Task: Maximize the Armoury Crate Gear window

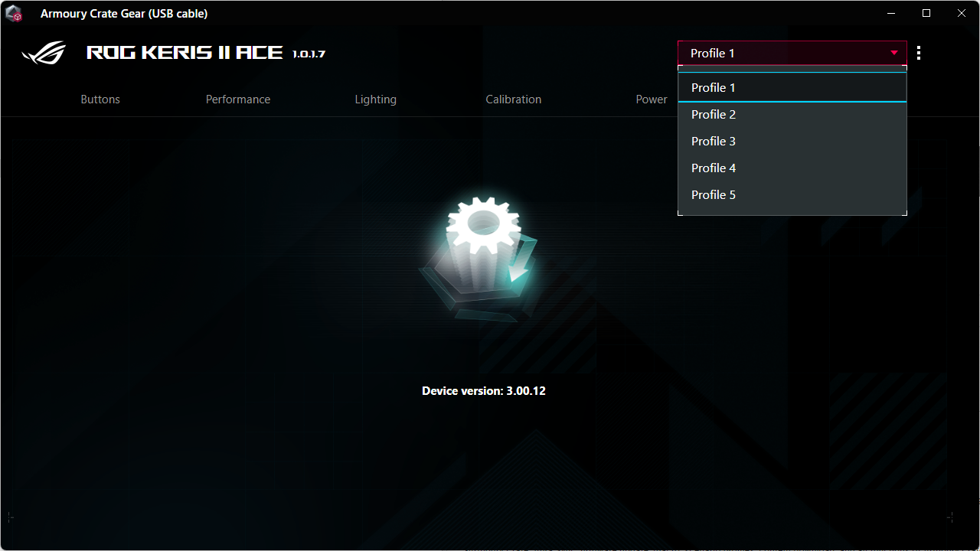Action: [926, 14]
